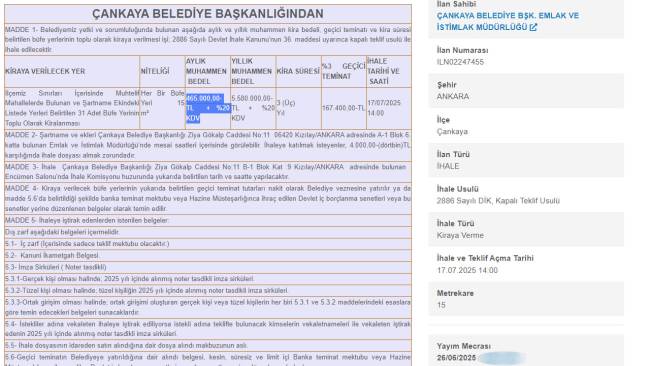
Task: Click the column header 'YILLIK MUHAMMEN BEDEL'
Action: pyautogui.click(x=252, y=71)
